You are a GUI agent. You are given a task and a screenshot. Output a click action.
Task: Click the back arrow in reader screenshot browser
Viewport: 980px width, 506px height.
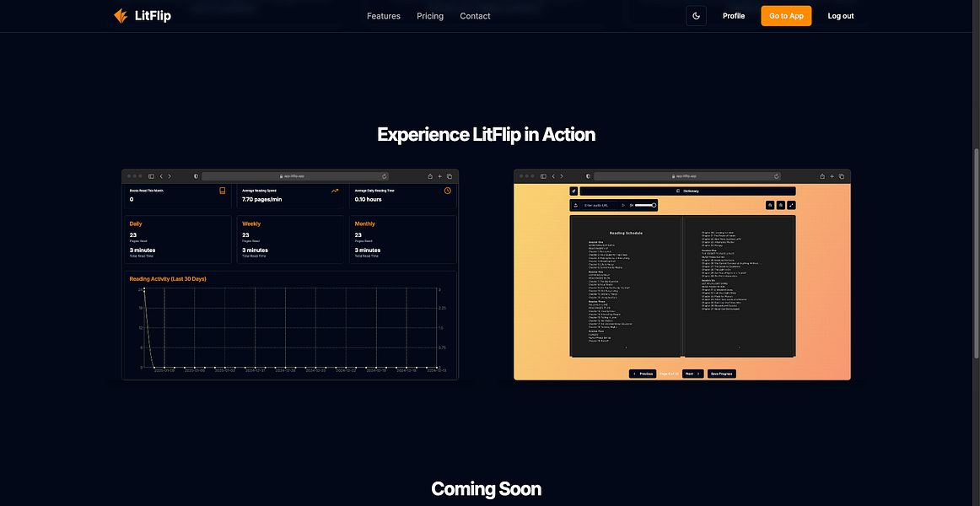554,176
